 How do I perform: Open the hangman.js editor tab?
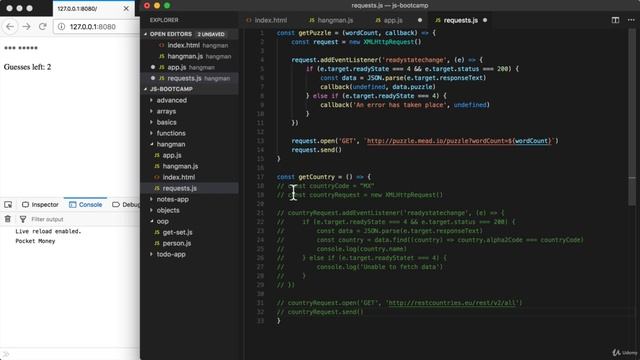(x=331, y=20)
